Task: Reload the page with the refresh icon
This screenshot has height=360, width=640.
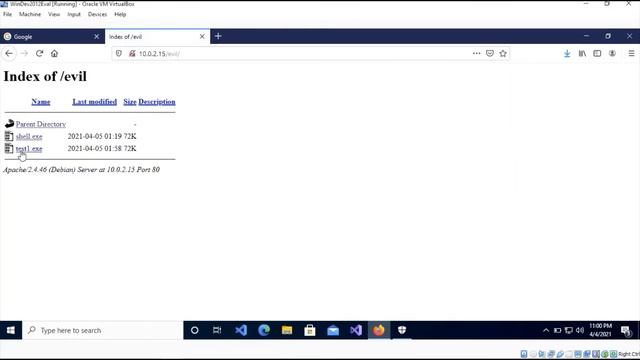Action: [39, 53]
